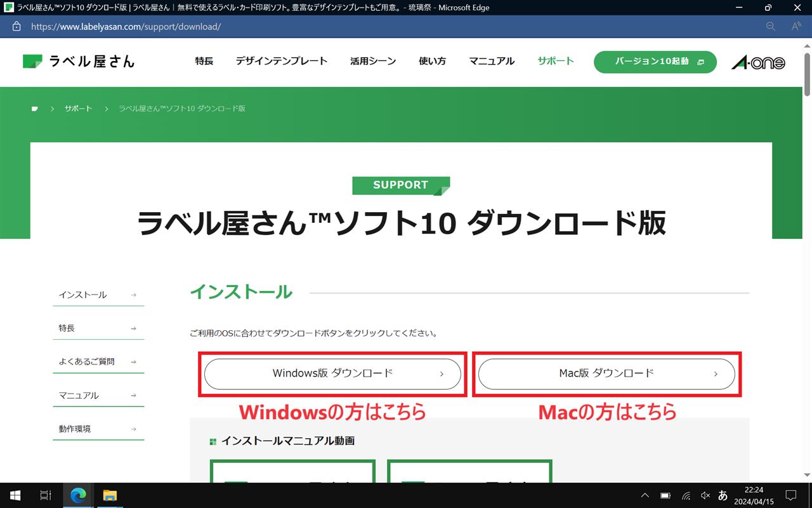Click the muted volume tray icon
The image size is (812, 508).
(x=705, y=495)
